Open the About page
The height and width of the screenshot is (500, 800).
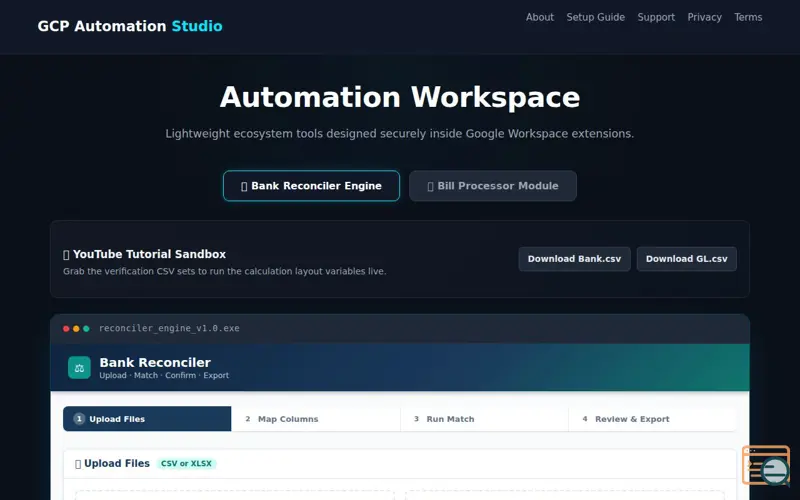click(x=540, y=17)
